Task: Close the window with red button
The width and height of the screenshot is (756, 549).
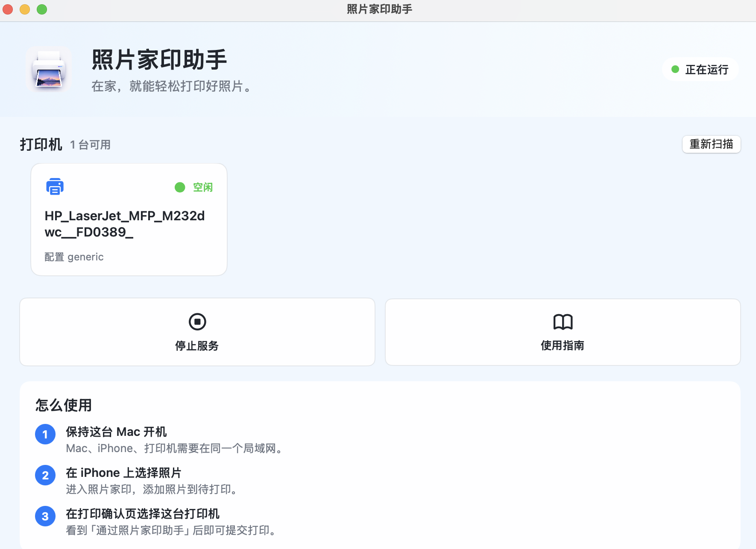Action: click(x=8, y=9)
